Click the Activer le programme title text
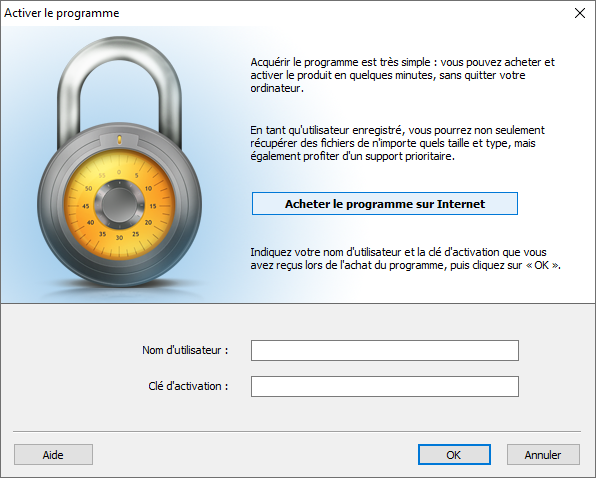The image size is (596, 478). tap(62, 13)
